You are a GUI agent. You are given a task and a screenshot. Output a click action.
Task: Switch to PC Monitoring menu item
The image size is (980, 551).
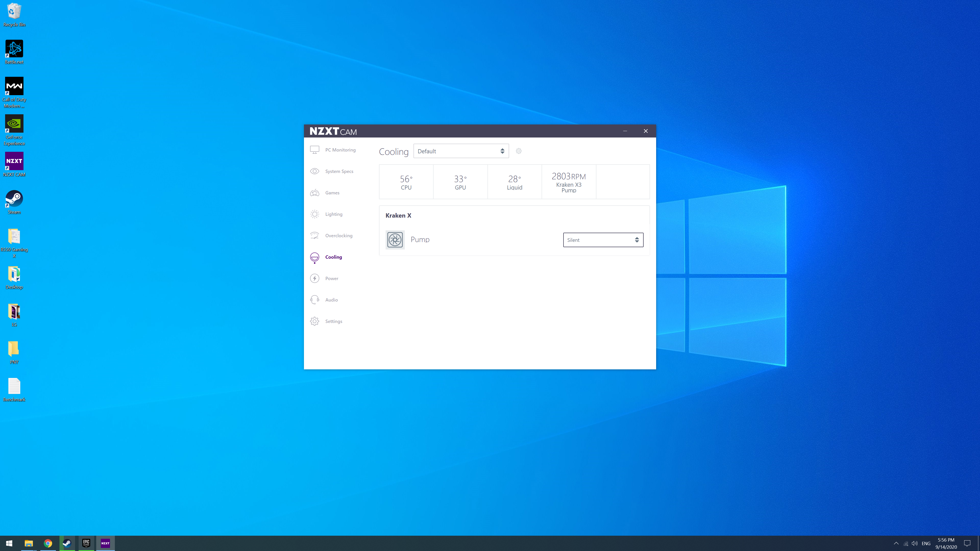tap(340, 150)
